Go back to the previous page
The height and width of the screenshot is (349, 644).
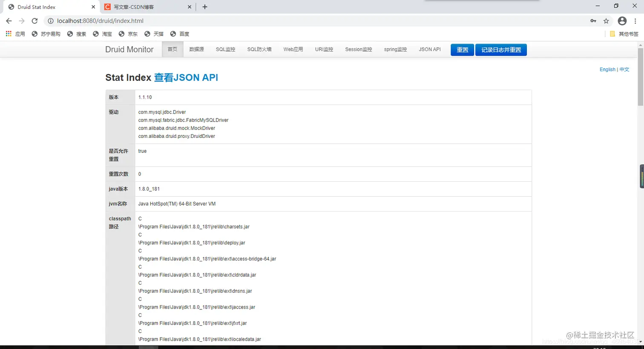tap(9, 21)
